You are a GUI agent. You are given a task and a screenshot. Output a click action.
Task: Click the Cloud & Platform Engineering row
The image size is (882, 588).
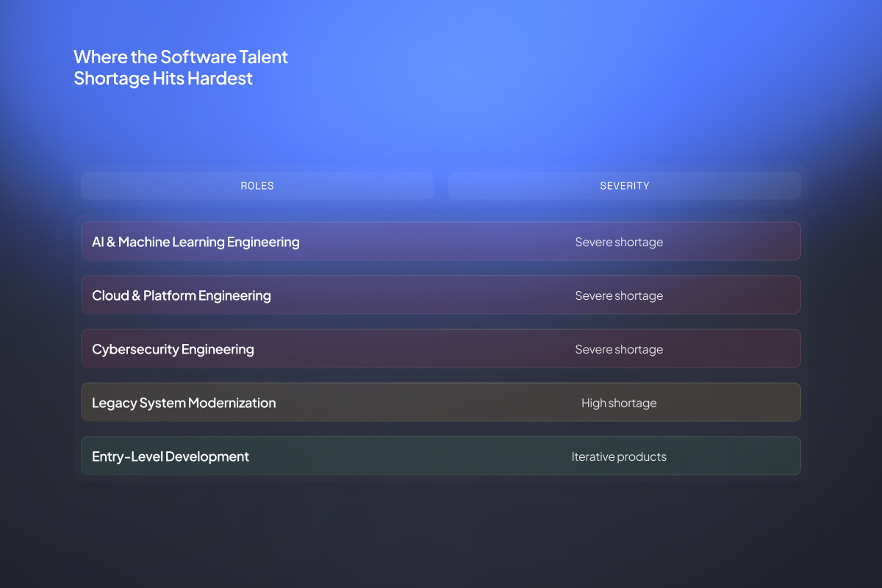click(441, 295)
